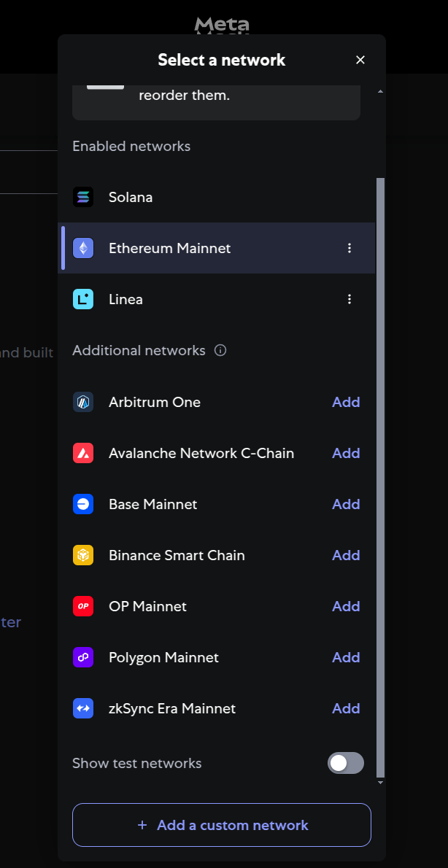Select the Linea network row
Image resolution: width=448 pixels, height=868 pixels.
tap(217, 299)
